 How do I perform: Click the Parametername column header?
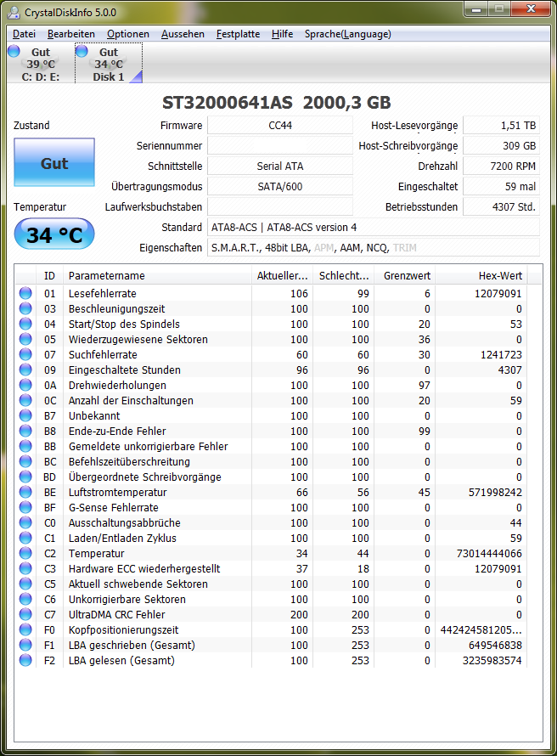[x=157, y=275]
